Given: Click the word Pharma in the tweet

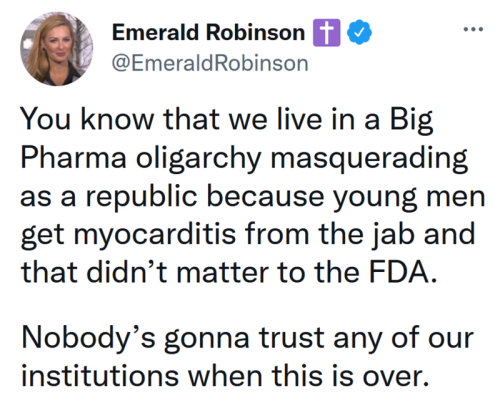Looking at the screenshot, I should (x=73, y=157).
